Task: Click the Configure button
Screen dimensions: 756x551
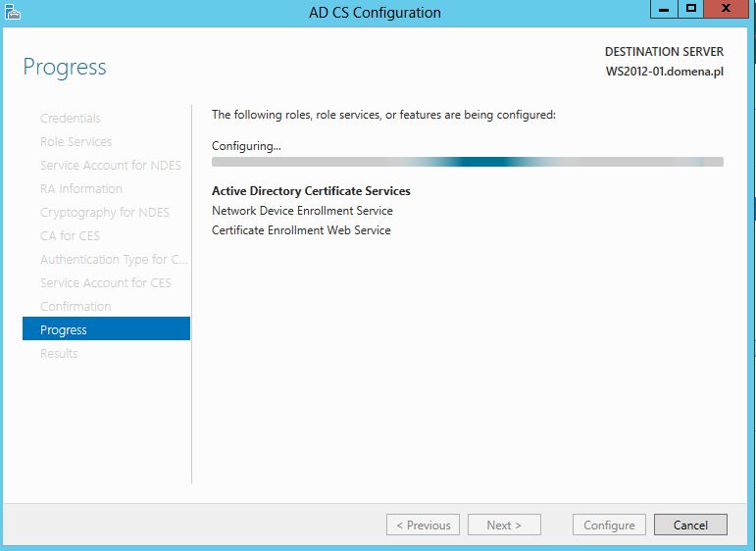Action: [609, 525]
